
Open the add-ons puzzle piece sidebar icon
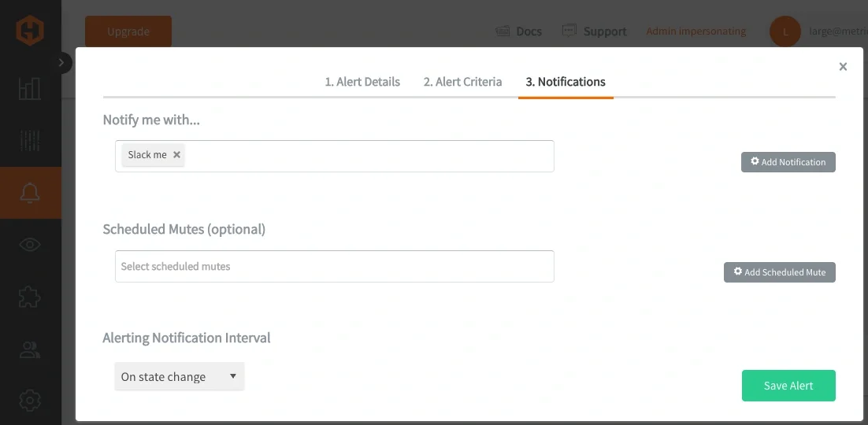[30, 297]
